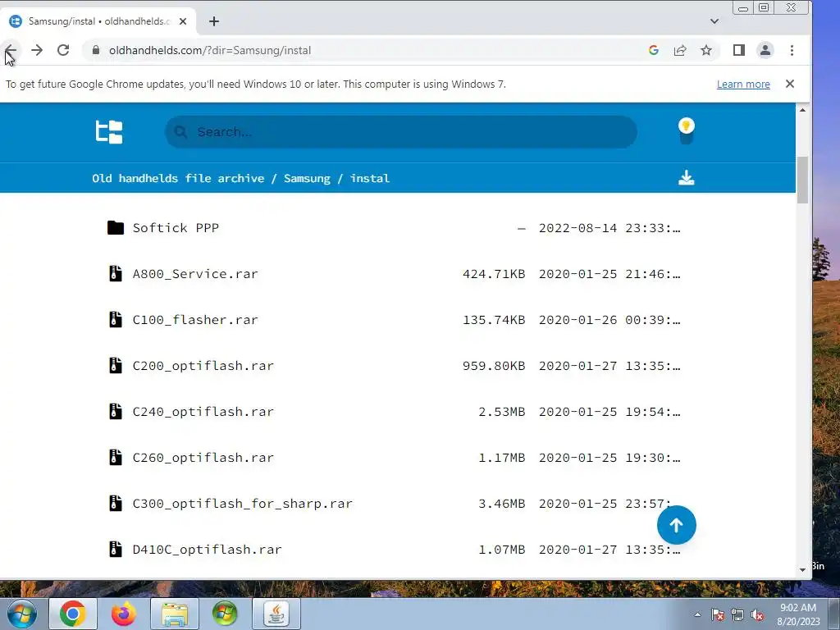Go back with the browser back arrow

click(x=10, y=50)
